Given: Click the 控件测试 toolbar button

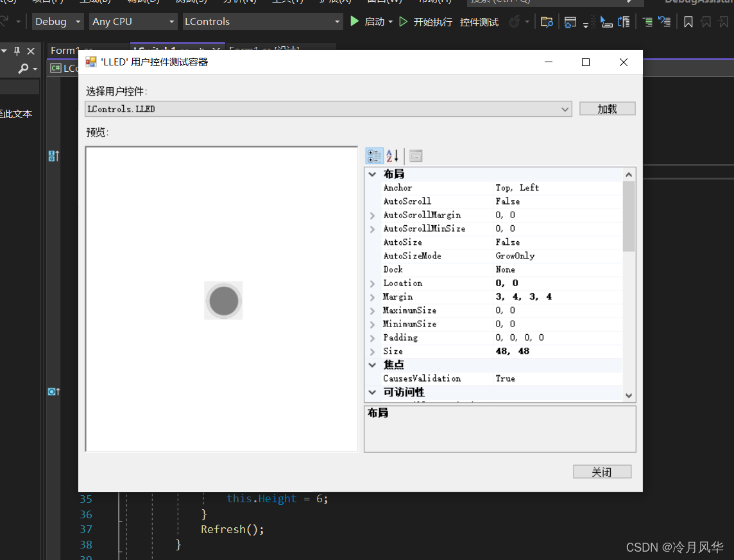Looking at the screenshot, I should pos(479,22).
